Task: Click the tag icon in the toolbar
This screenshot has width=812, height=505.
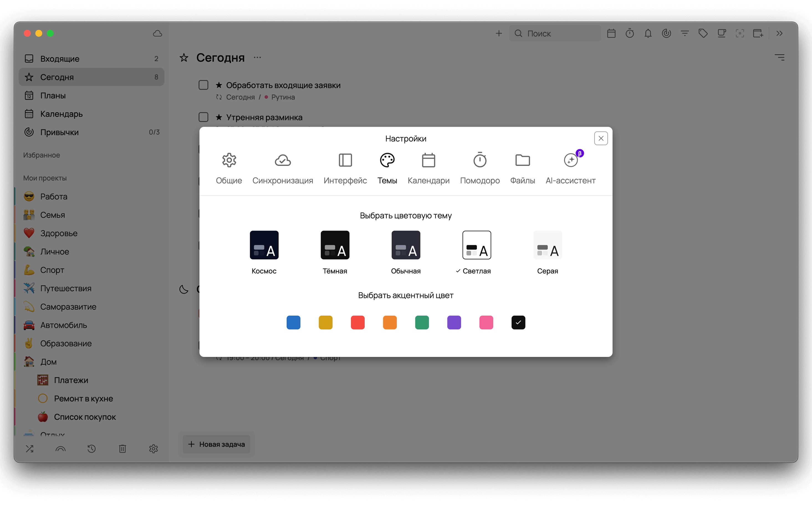Action: [703, 34]
